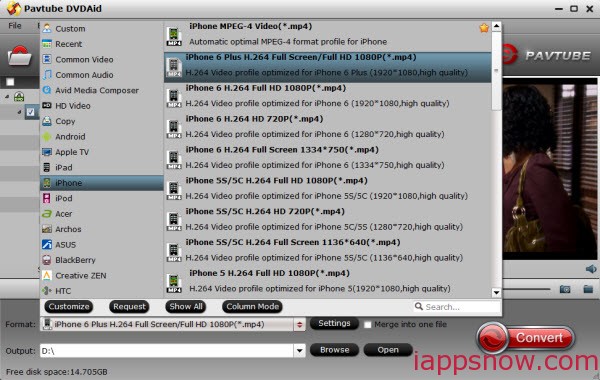Mute audio with the speaker icon
This screenshot has height=380, width=600.
[591, 269]
